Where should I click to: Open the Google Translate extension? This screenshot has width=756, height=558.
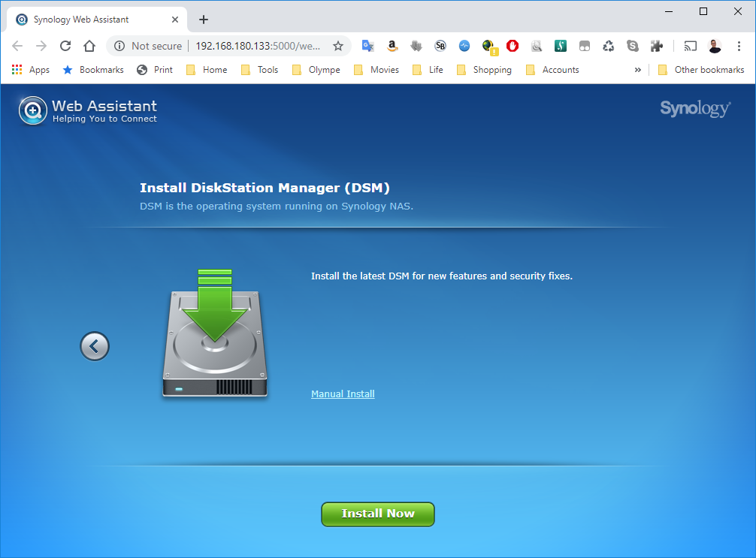point(368,46)
